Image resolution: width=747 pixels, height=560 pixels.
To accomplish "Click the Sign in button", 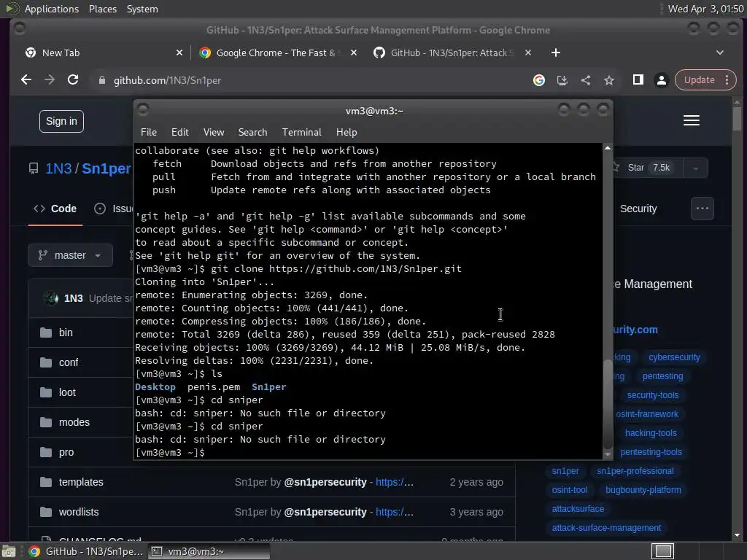I will 61,122.
